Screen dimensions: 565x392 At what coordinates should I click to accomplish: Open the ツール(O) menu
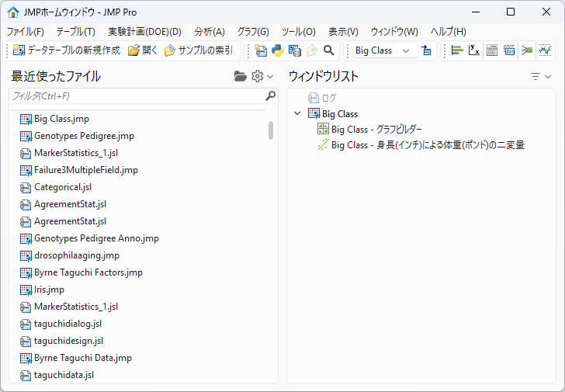(x=298, y=32)
